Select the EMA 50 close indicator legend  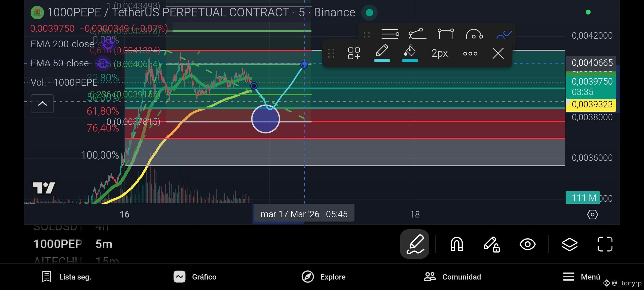60,63
